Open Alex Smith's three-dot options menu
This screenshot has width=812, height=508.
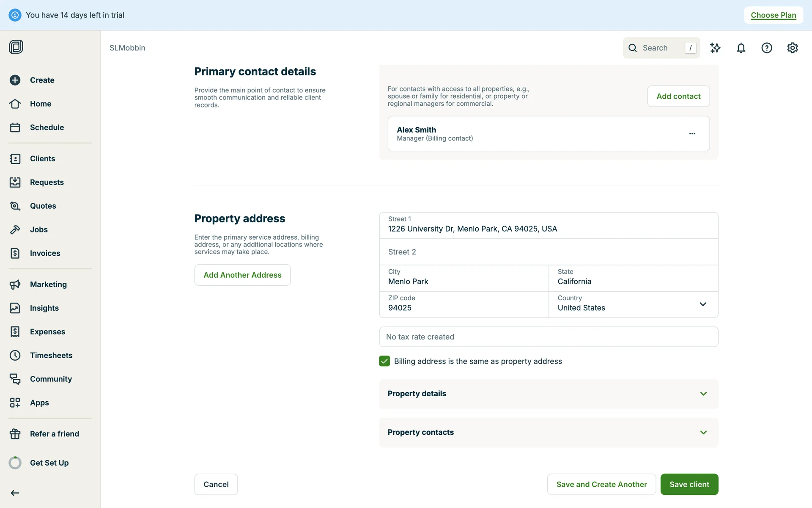coord(692,133)
